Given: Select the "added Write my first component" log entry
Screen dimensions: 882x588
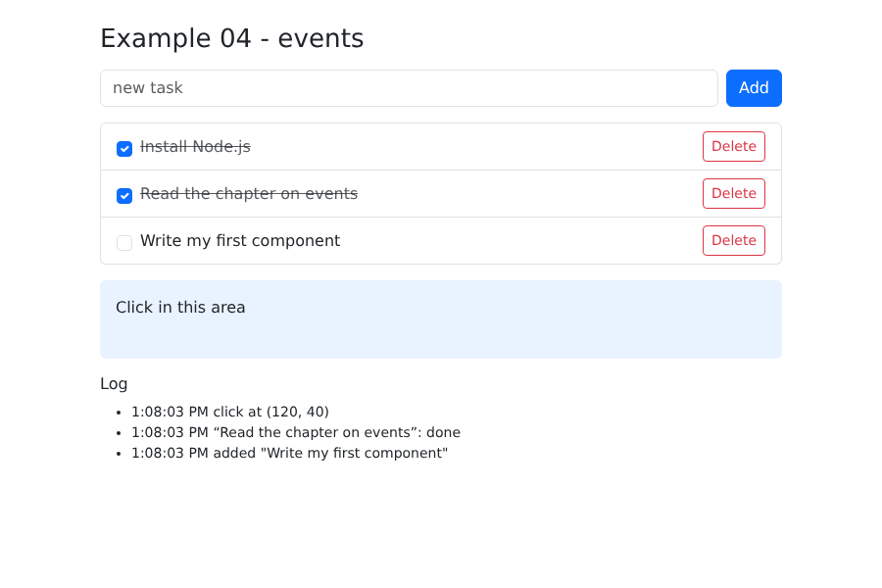Looking at the screenshot, I should point(290,453).
